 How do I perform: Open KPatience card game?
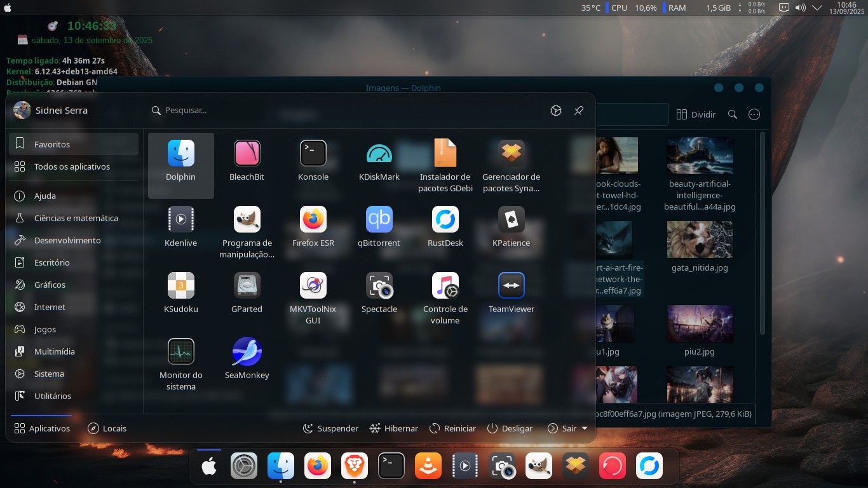[512, 231]
